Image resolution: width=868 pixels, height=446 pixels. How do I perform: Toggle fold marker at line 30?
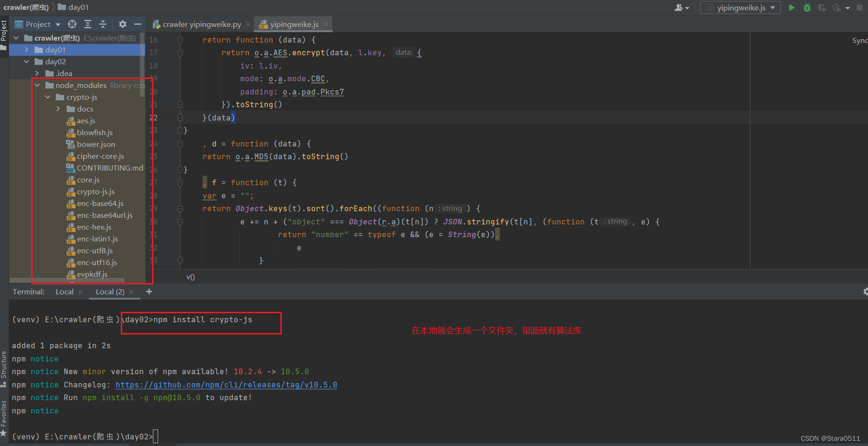[x=180, y=222]
